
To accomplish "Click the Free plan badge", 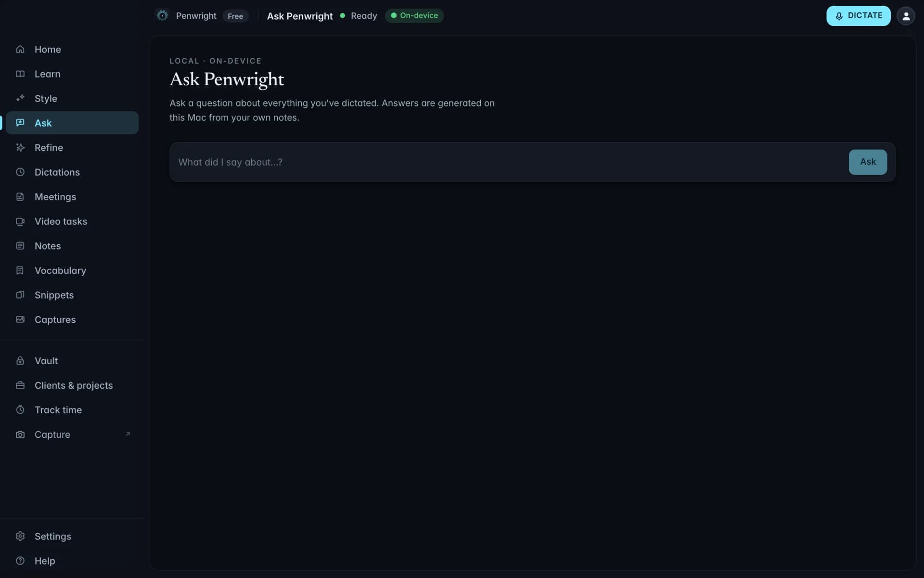I will click(235, 16).
